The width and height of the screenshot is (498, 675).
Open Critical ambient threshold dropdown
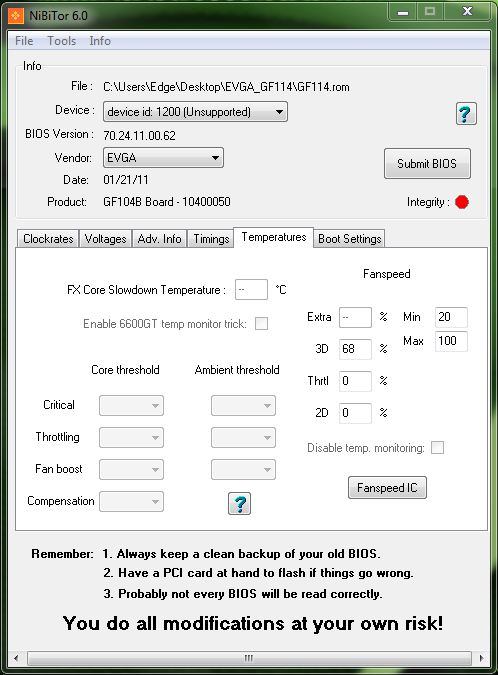click(243, 406)
